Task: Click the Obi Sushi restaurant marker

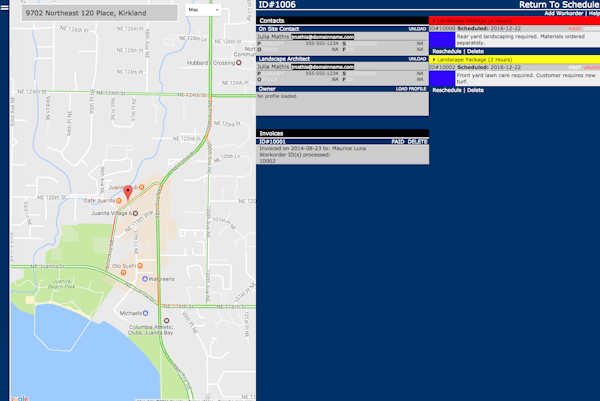Action: 141,266
